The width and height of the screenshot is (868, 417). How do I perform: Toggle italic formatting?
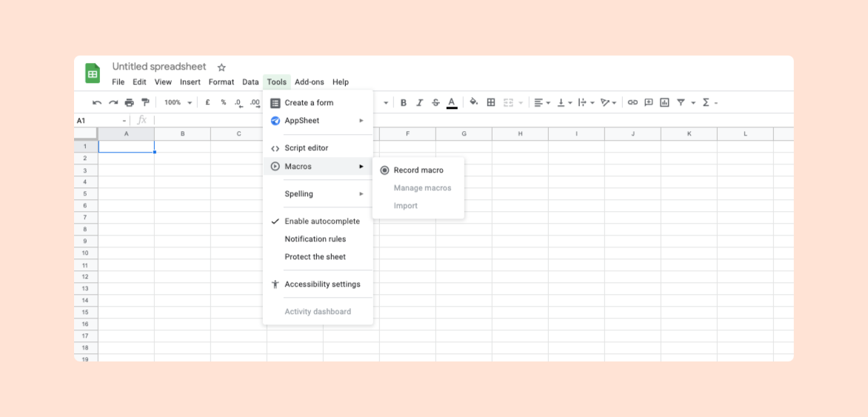420,102
